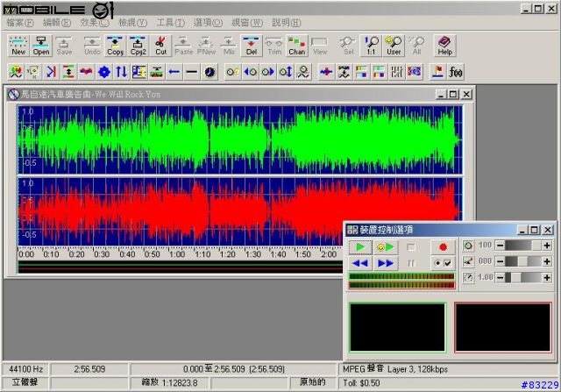Open the 檔案(F) file menu
561x392 pixels.
20,23
